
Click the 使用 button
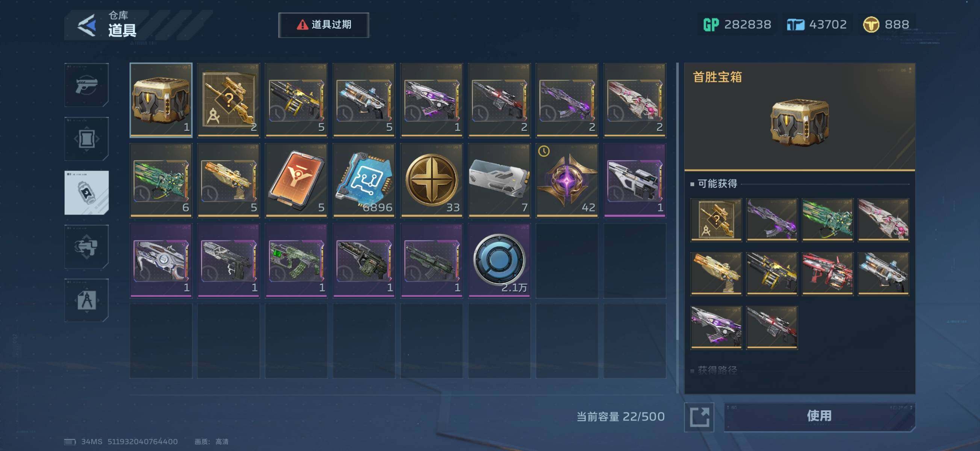pos(820,416)
